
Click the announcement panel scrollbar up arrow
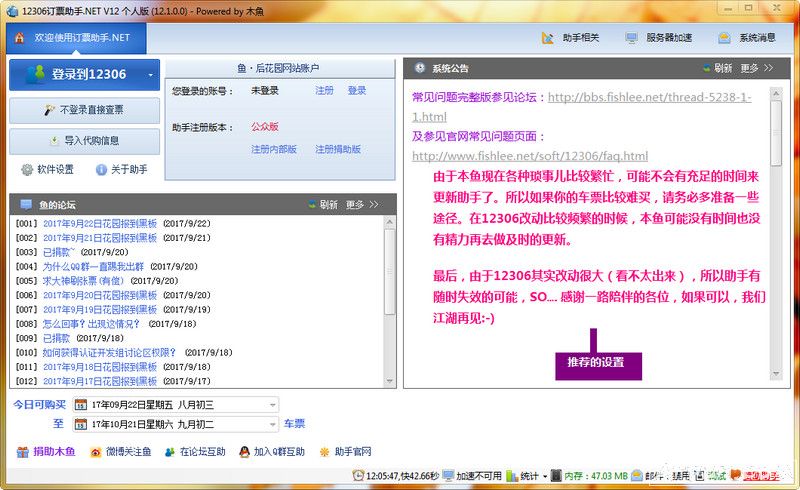(776, 94)
